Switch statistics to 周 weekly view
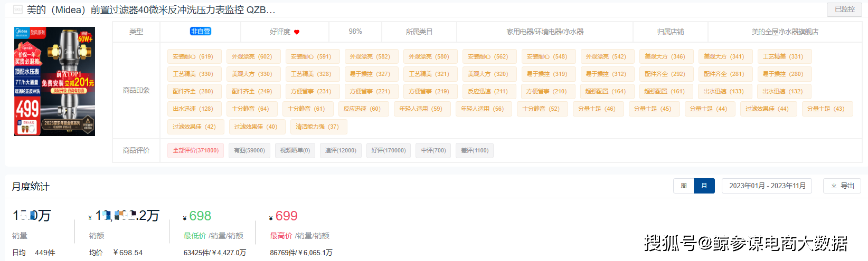 (x=684, y=186)
